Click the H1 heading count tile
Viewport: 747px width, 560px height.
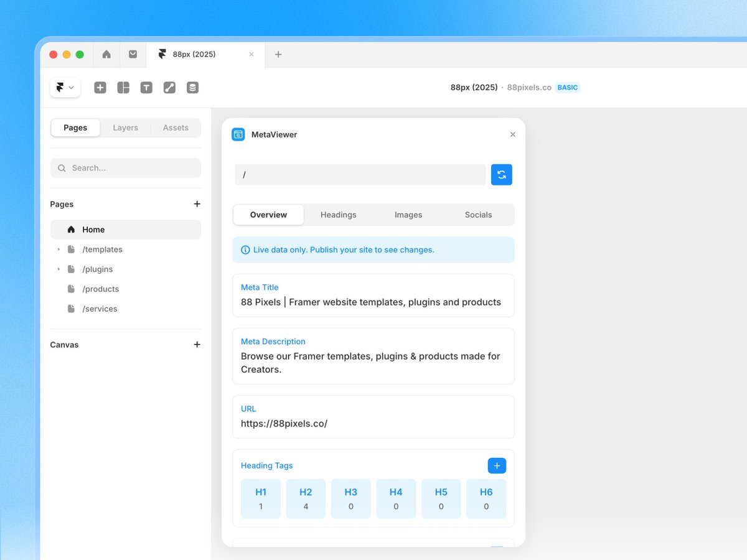pyautogui.click(x=261, y=498)
